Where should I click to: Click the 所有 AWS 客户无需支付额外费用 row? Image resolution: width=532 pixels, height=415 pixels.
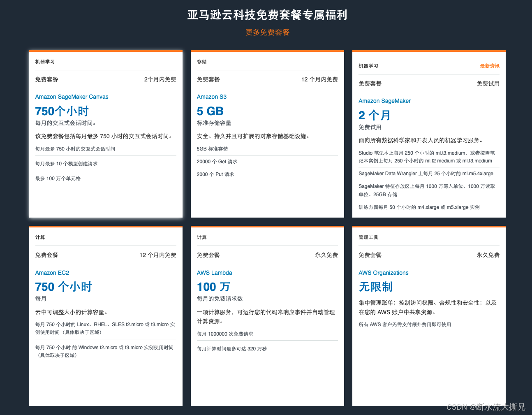[x=429, y=325]
